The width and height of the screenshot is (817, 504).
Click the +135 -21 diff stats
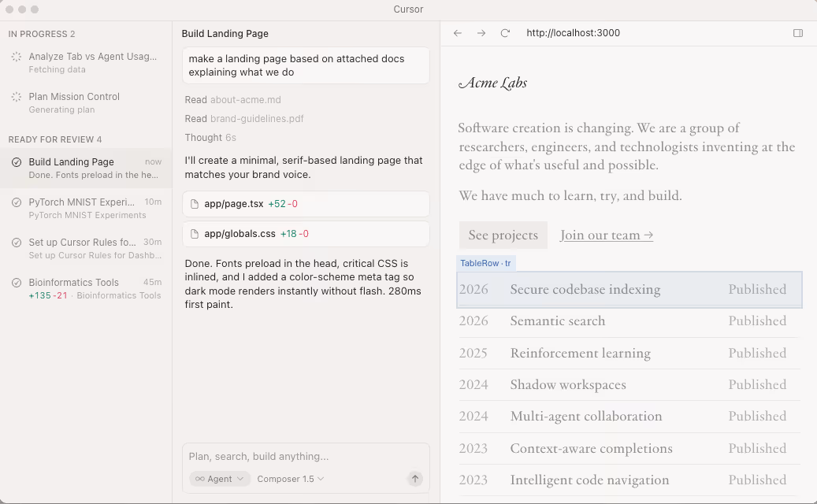click(48, 296)
